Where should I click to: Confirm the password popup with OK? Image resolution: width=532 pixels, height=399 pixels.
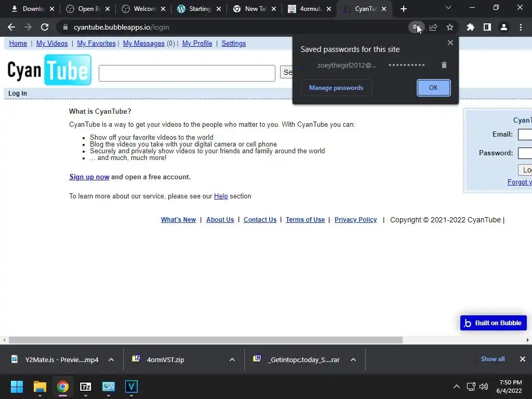pyautogui.click(x=434, y=88)
